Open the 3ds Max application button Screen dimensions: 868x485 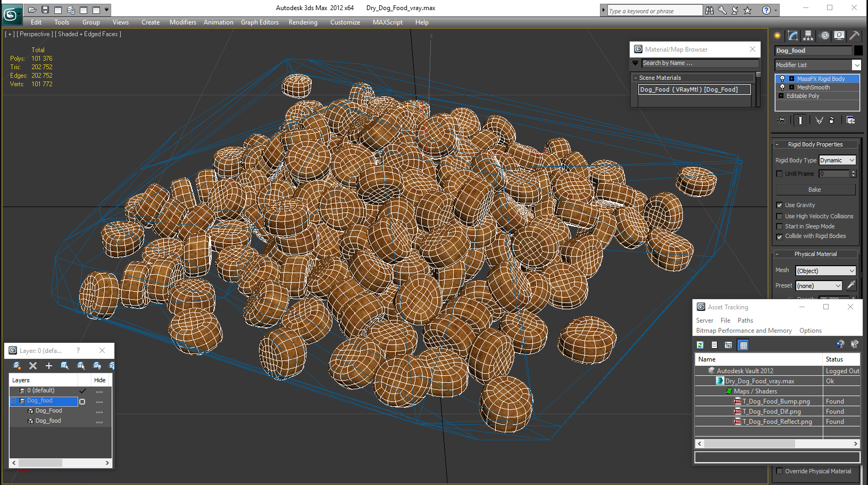pos(11,14)
